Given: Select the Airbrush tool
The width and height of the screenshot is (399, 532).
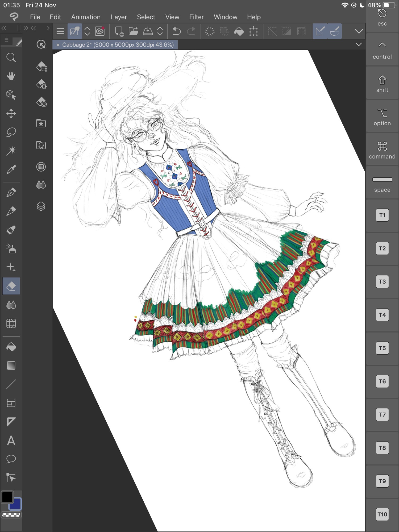Looking at the screenshot, I should [x=11, y=249].
